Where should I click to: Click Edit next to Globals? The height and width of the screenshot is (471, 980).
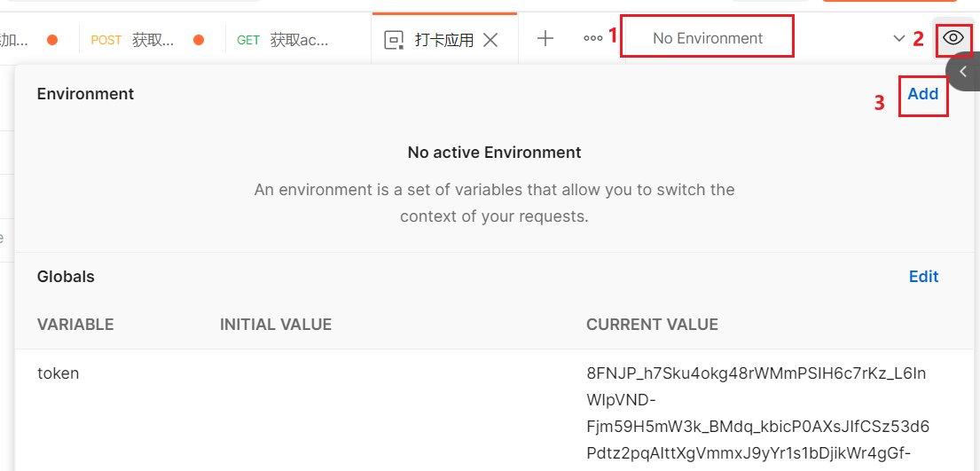[x=923, y=277]
